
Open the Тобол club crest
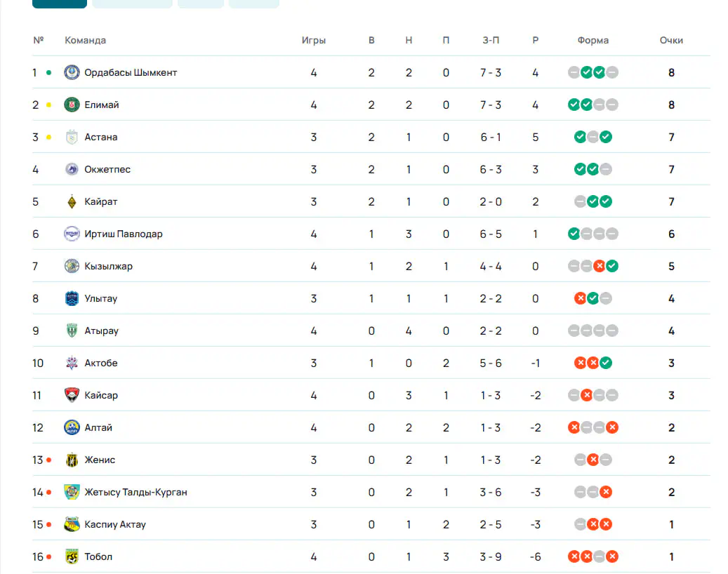pyautogui.click(x=72, y=556)
